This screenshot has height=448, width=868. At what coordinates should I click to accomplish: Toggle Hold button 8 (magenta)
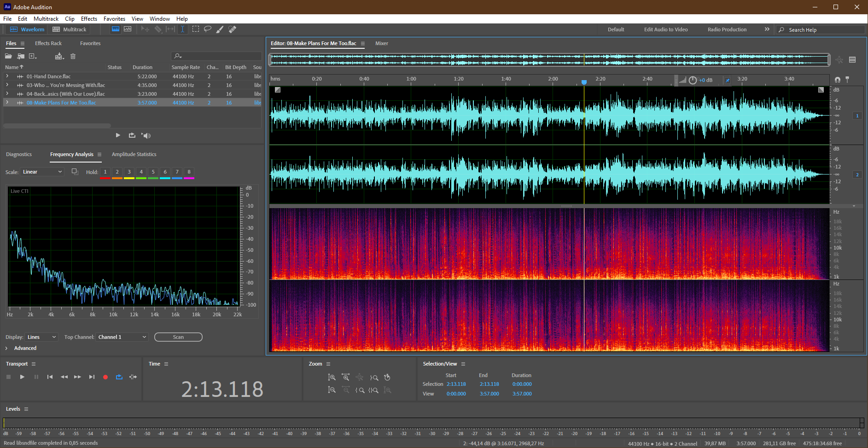click(189, 172)
